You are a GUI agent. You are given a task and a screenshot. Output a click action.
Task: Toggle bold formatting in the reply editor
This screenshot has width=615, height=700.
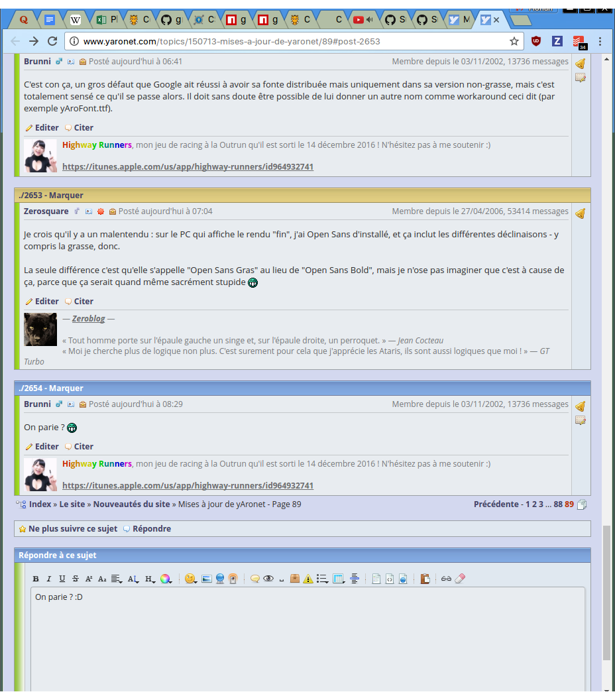click(36, 579)
